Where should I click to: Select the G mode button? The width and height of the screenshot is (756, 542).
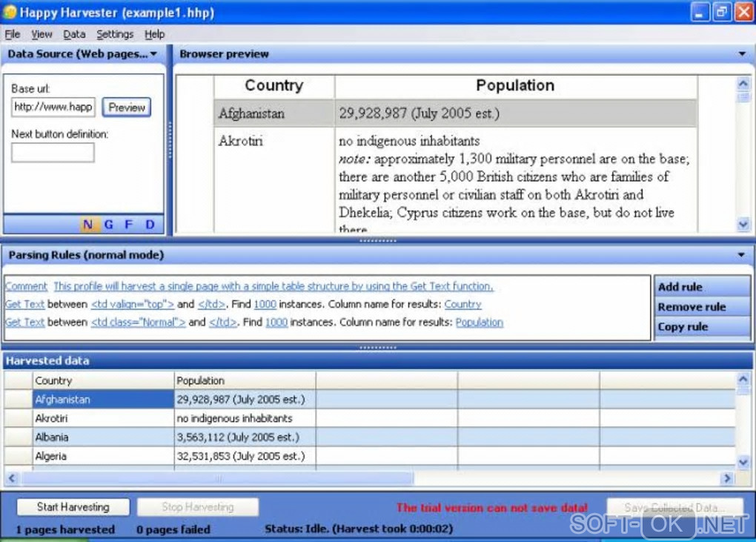point(108,224)
